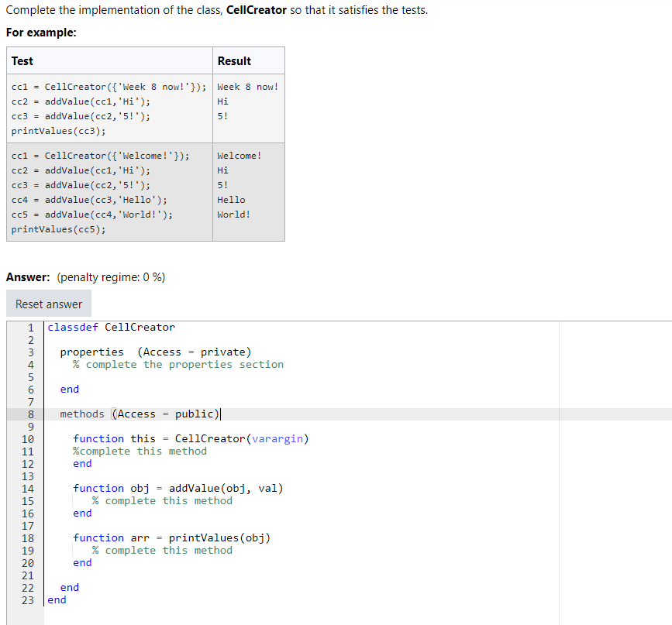Click the 'cc4 = addValue(cc3,'Hello');' line
Screen dimensions: 672x625
pyautogui.click(x=89, y=200)
